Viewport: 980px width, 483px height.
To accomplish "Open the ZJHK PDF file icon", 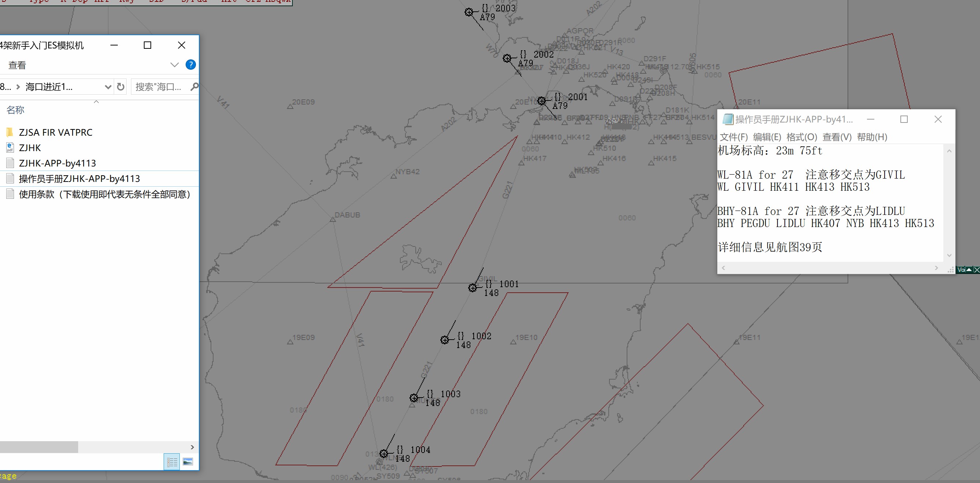I will click(10, 148).
